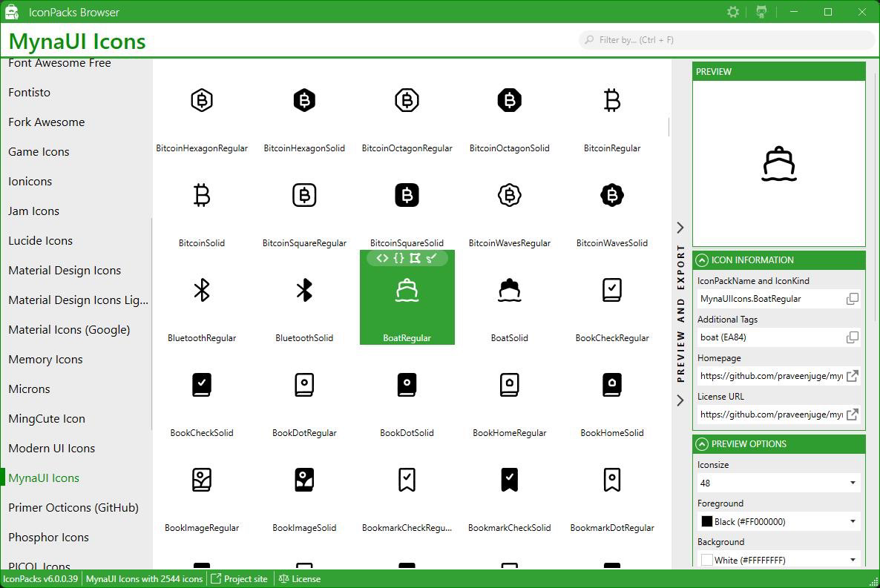Open Primer Octicons (GitHub) pack
Image resolution: width=880 pixels, height=588 pixels.
click(73, 508)
